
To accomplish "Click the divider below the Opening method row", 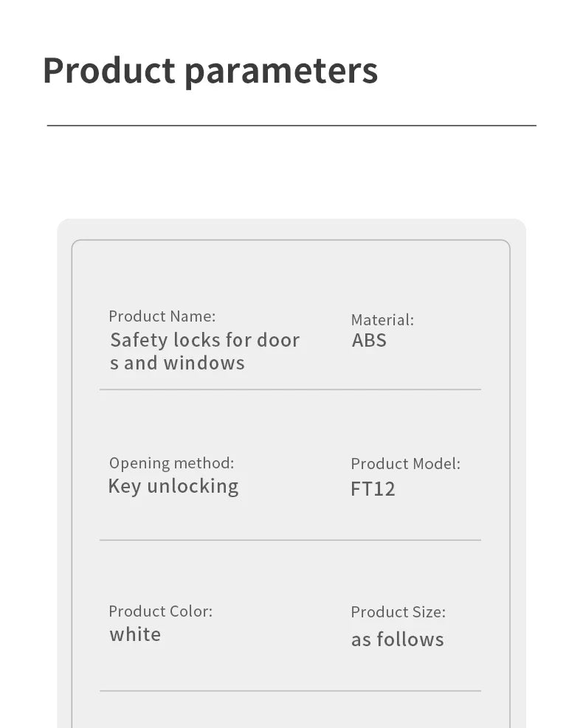I will tap(290, 540).
